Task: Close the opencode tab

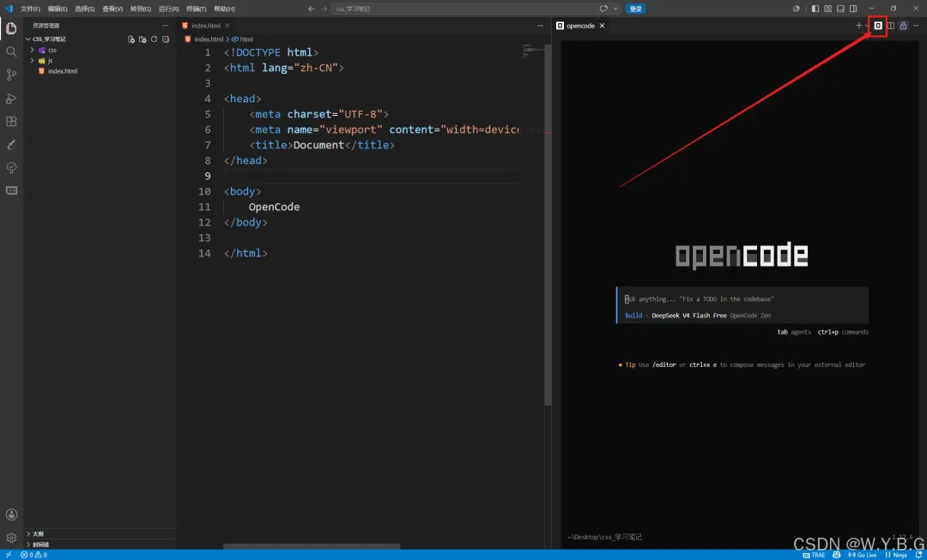Action: (x=602, y=26)
